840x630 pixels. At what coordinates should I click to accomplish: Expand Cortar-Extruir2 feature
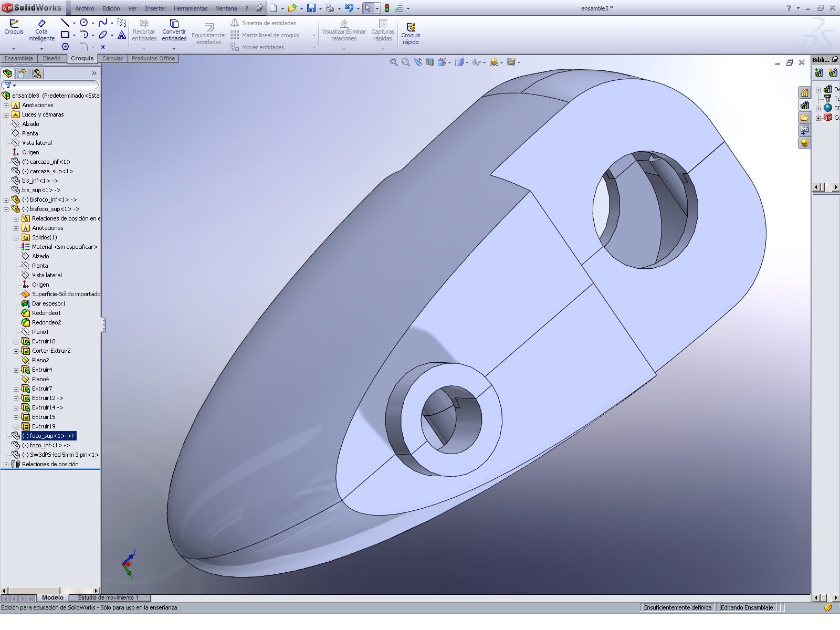click(x=16, y=351)
